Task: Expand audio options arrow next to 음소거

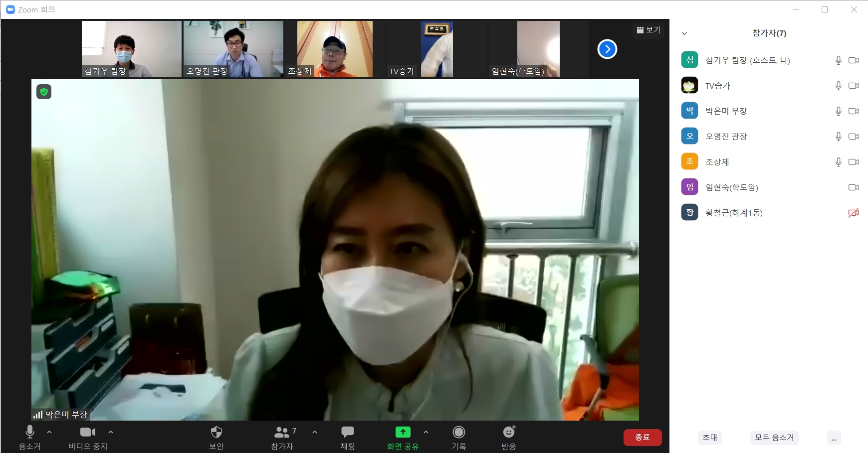Action: tap(49, 432)
